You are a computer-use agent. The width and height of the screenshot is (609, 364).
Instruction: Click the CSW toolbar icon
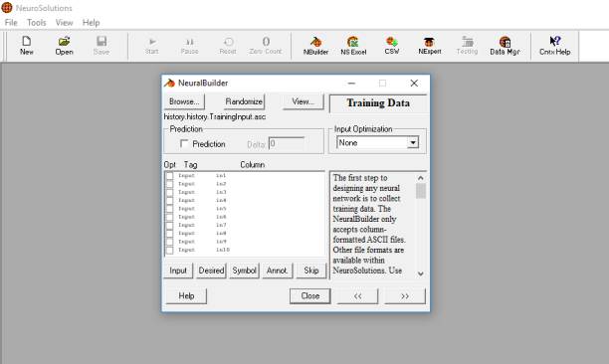[x=391, y=46]
